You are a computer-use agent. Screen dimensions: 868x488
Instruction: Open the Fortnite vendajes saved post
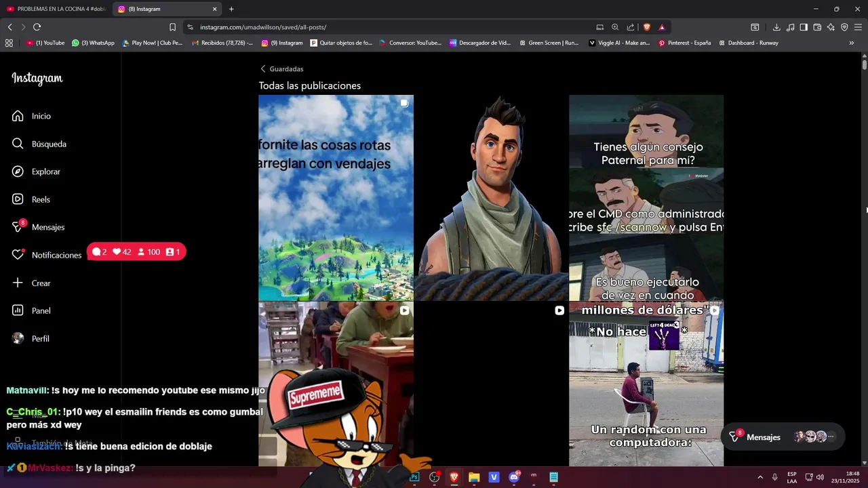point(336,197)
